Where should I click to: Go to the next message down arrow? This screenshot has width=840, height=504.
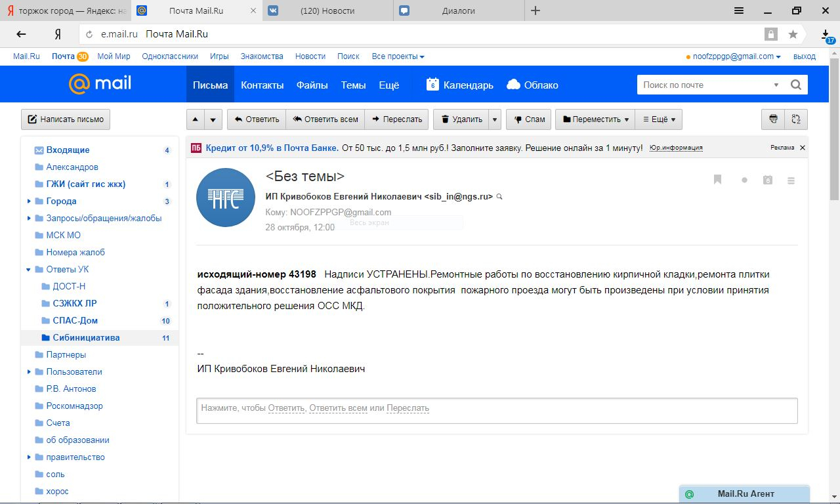point(213,119)
